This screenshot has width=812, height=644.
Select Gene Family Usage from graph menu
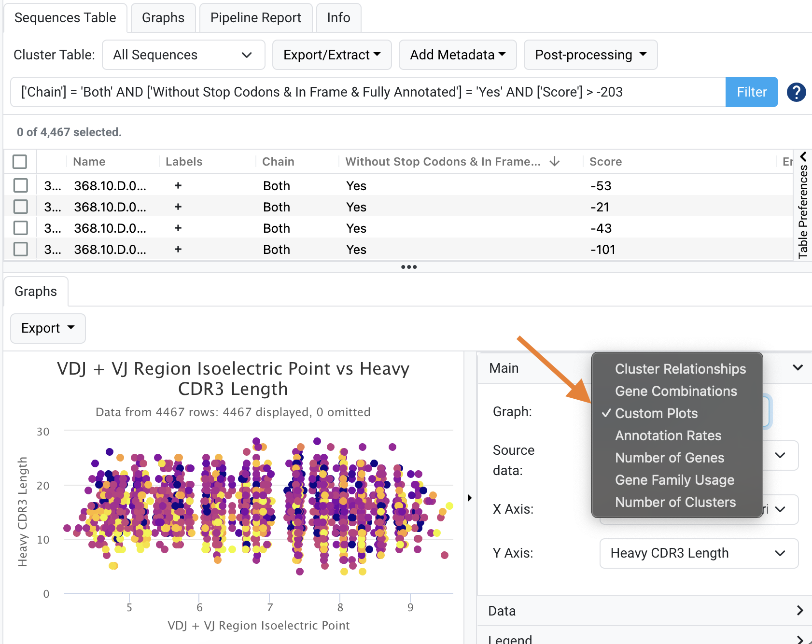click(x=674, y=480)
